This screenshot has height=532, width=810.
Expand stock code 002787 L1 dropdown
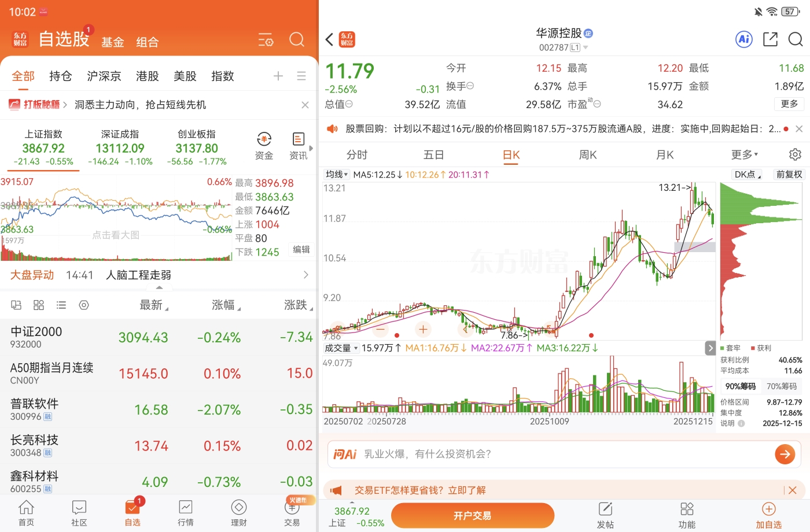(564, 47)
